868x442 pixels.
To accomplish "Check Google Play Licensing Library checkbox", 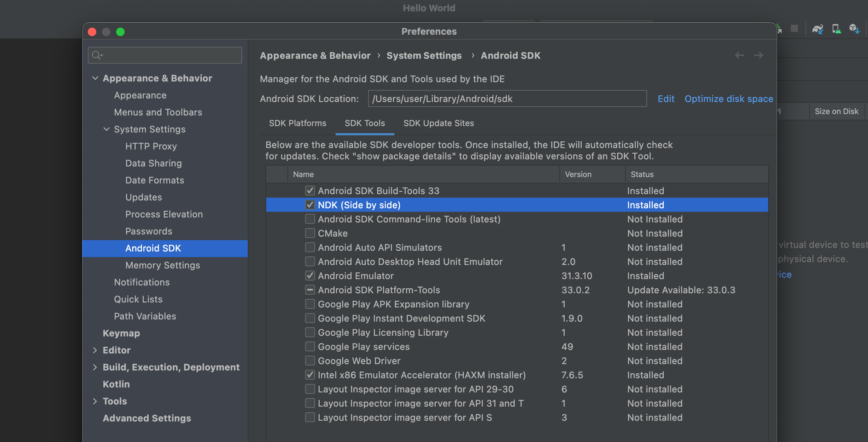I will [310, 332].
